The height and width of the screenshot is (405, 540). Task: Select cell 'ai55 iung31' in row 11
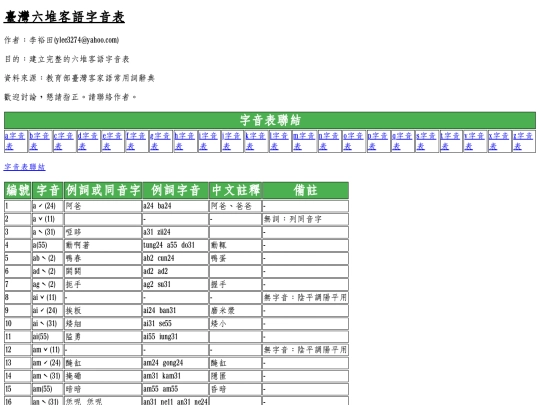coord(175,337)
